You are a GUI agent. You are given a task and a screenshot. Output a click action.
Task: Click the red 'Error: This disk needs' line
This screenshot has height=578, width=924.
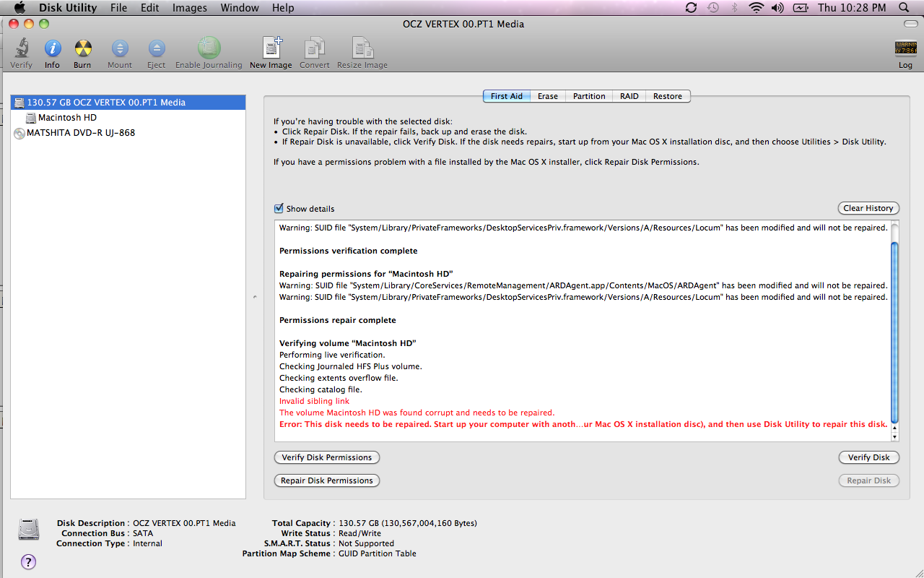[583, 424]
